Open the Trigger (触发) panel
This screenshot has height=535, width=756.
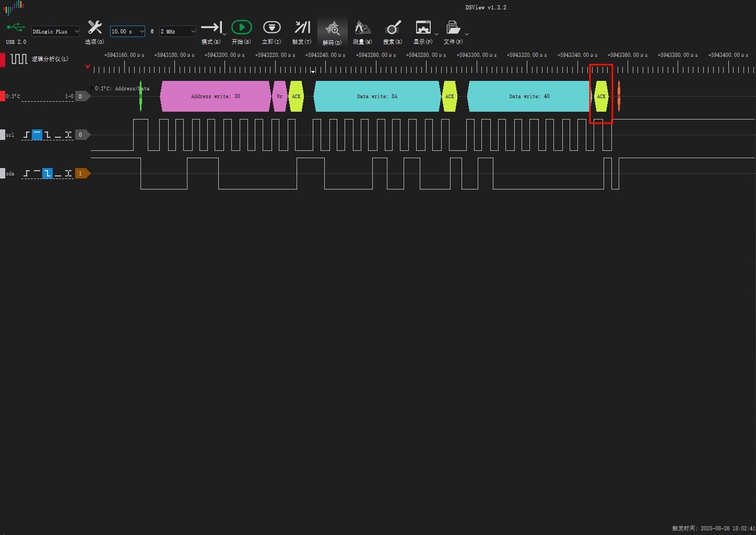point(302,28)
